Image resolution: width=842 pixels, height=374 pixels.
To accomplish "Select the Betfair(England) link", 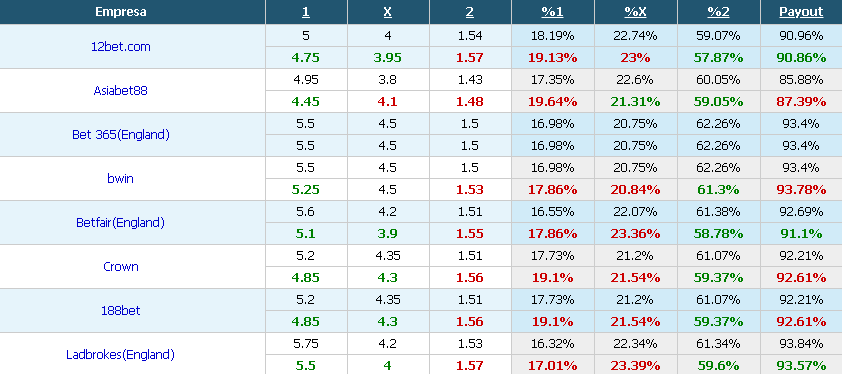I will (x=120, y=223).
